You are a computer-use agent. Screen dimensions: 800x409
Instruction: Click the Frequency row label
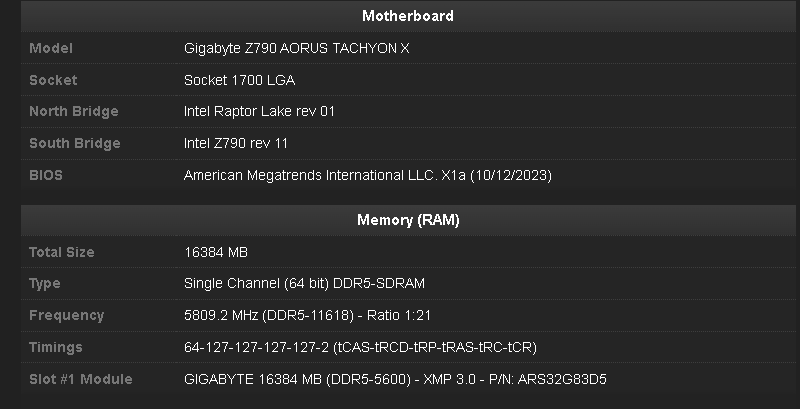[66, 315]
